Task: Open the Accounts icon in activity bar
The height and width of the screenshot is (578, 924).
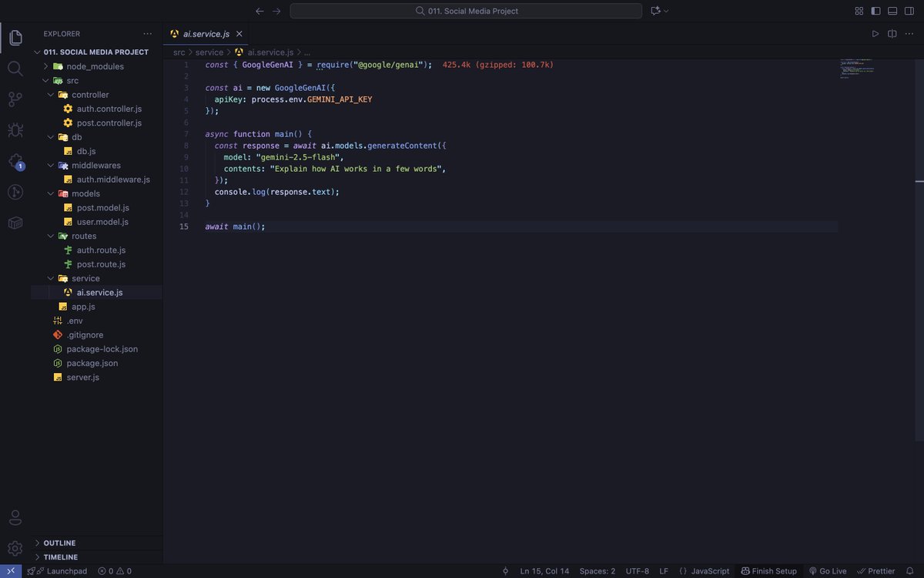Action: 15,517
